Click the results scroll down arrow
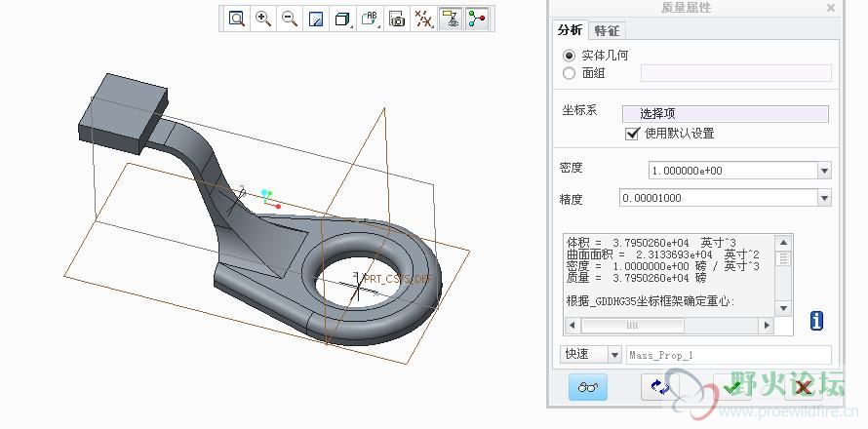The height and width of the screenshot is (429, 868). (x=783, y=308)
